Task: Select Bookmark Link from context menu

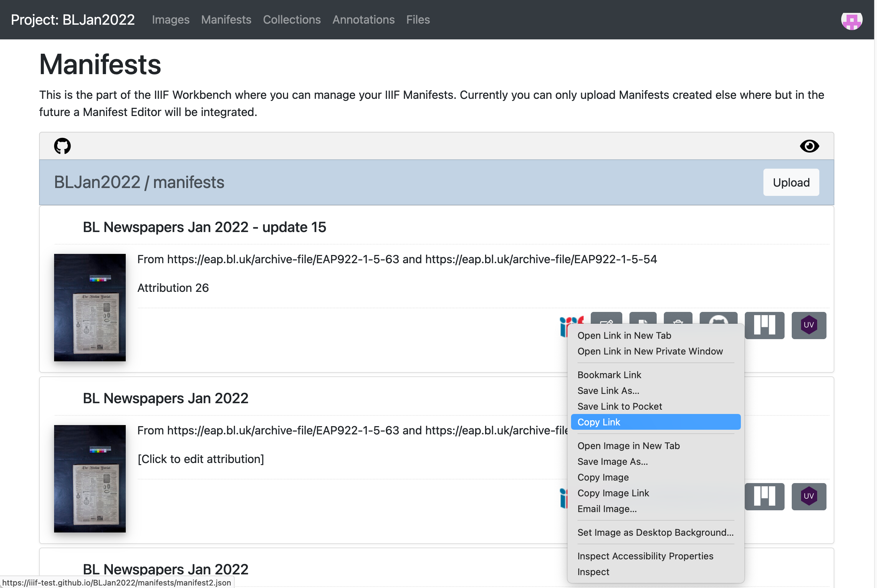Action: click(656, 375)
